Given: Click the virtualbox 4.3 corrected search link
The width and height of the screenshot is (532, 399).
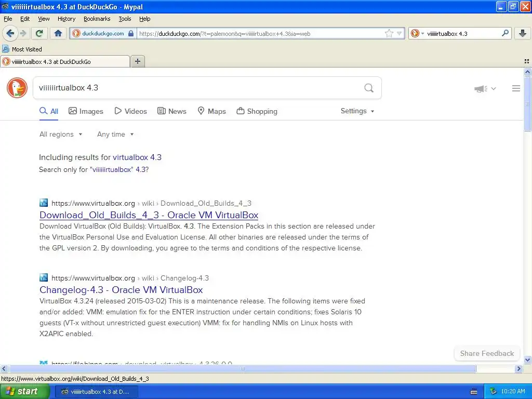Looking at the screenshot, I should click(137, 157).
